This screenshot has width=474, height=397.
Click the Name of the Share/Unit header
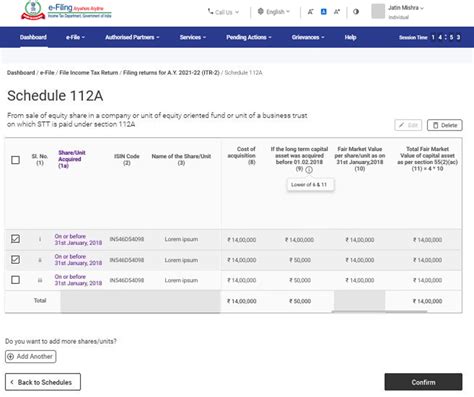tap(181, 159)
